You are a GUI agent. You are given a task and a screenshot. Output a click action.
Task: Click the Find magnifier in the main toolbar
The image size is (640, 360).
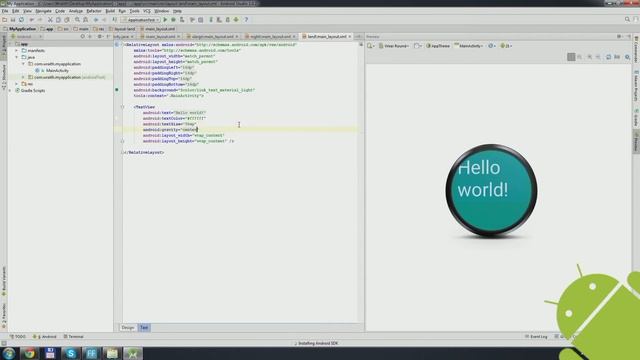point(77,20)
